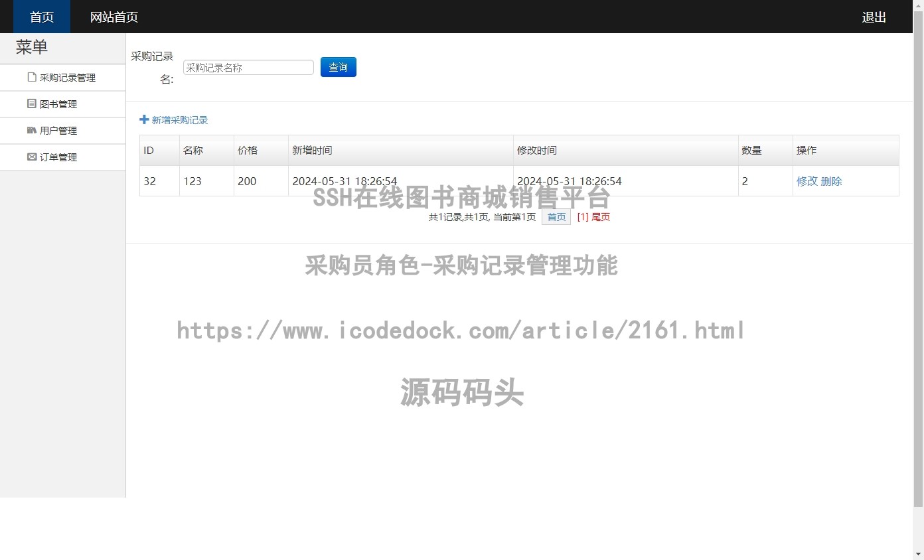Open the 首页 tab in top bar
Image resolution: width=924 pixels, height=560 pixels.
coord(42,17)
